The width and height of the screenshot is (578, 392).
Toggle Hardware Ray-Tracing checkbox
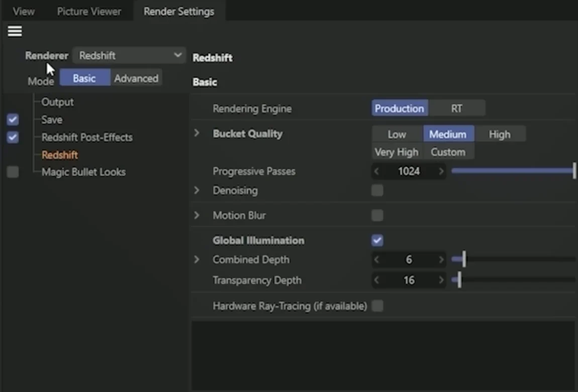pyautogui.click(x=377, y=306)
